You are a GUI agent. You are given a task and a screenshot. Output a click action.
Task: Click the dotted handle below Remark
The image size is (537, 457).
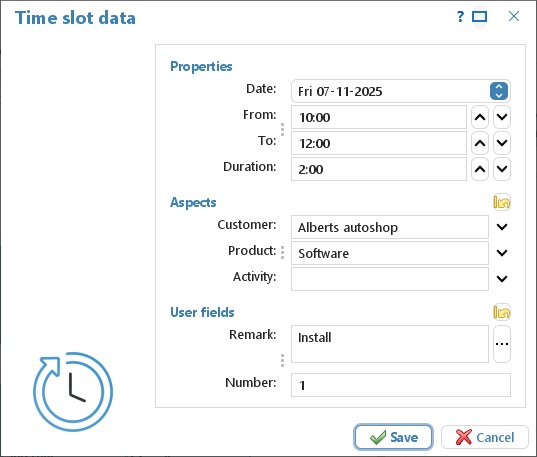click(x=282, y=360)
